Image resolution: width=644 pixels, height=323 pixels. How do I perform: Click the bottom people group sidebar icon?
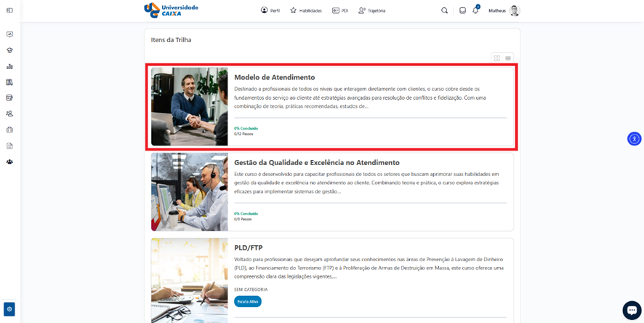click(x=9, y=161)
